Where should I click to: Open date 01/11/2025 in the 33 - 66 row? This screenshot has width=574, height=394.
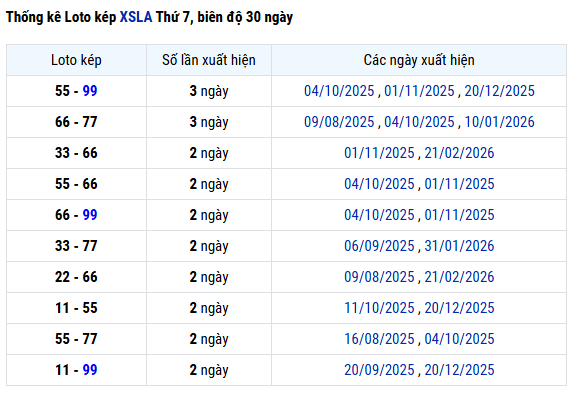click(x=379, y=153)
